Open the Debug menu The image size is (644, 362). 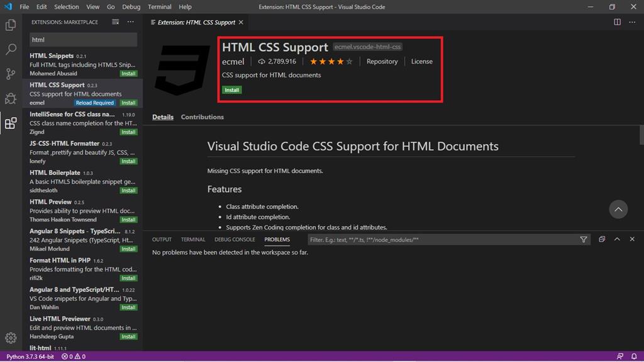point(131,6)
